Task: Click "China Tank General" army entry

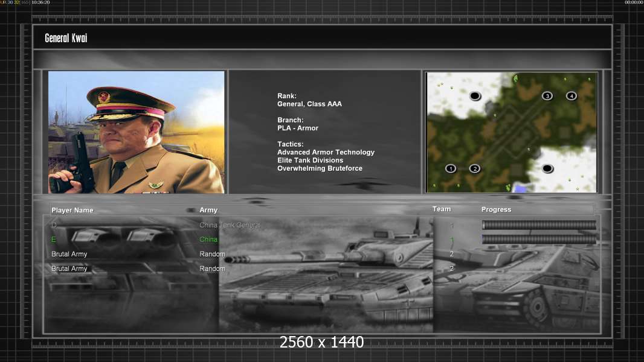Action: (230, 225)
